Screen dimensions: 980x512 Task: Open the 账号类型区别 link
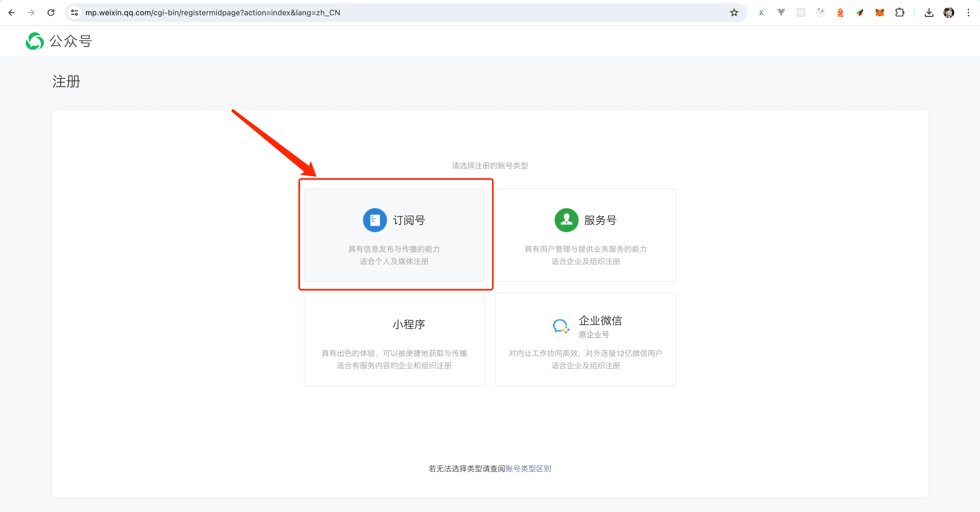[x=528, y=469]
